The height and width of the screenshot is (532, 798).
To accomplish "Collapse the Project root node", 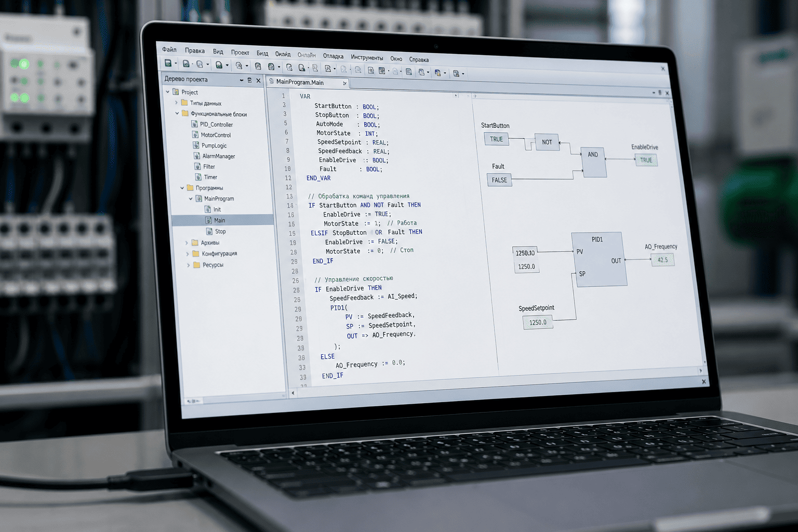I will click(x=167, y=91).
